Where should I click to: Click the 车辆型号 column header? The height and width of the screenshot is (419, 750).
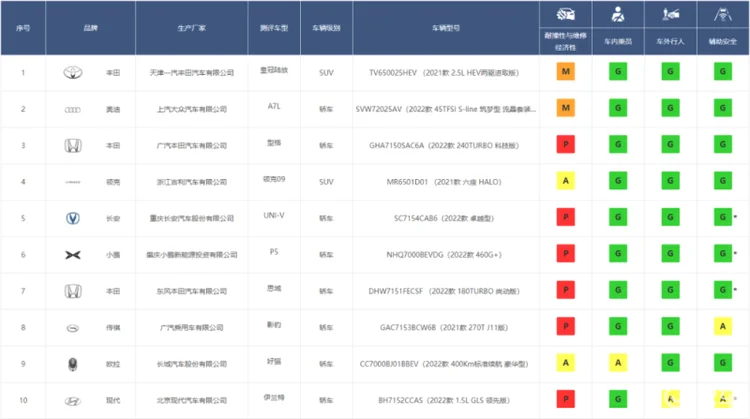point(446,28)
